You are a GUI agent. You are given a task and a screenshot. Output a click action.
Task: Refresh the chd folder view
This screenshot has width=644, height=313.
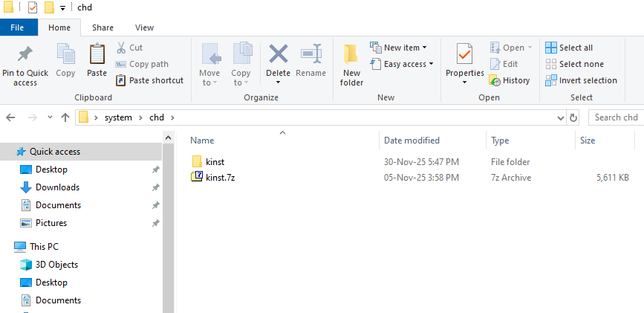pyautogui.click(x=573, y=117)
